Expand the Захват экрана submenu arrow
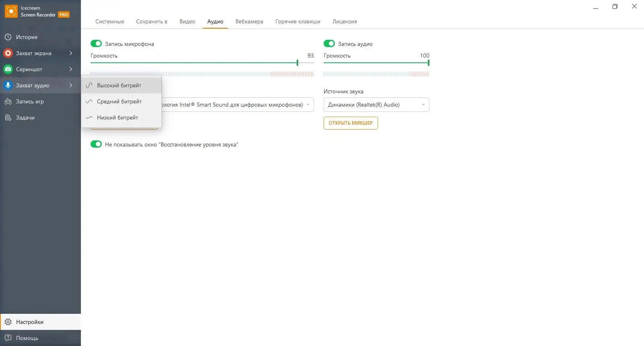Screen dimensions: 644x346 [71, 53]
